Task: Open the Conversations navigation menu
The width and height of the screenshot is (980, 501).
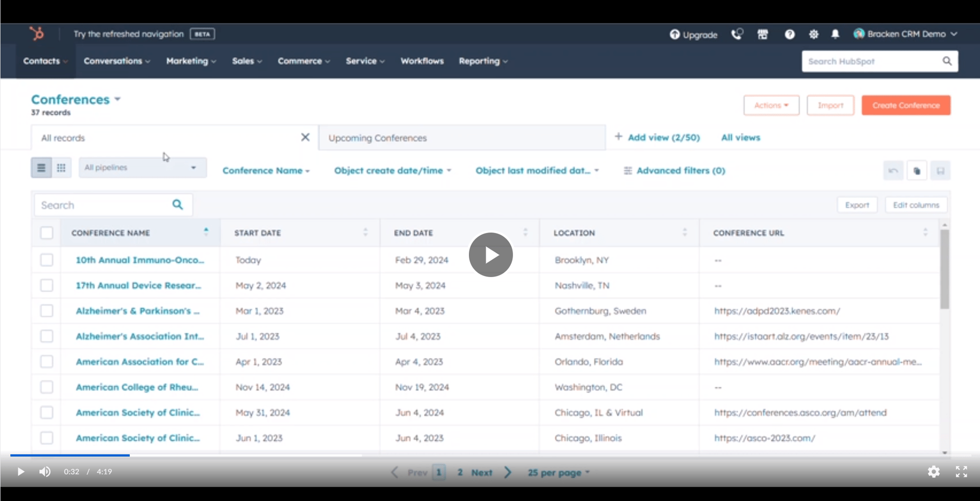Action: point(117,61)
